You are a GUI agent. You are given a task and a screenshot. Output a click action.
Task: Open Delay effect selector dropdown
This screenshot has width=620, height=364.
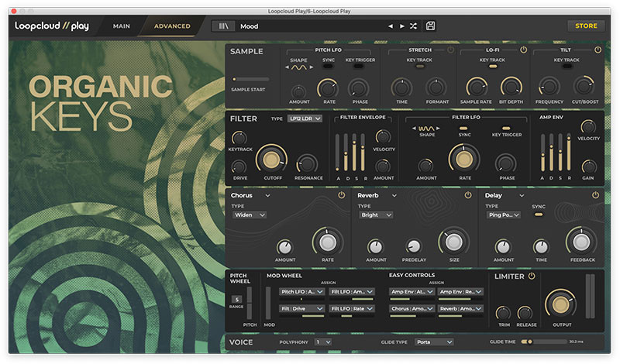pyautogui.click(x=522, y=196)
